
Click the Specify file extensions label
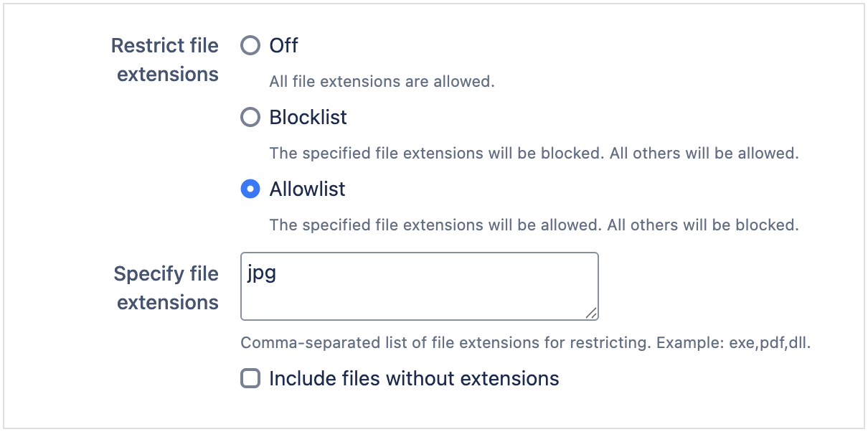[166, 288]
